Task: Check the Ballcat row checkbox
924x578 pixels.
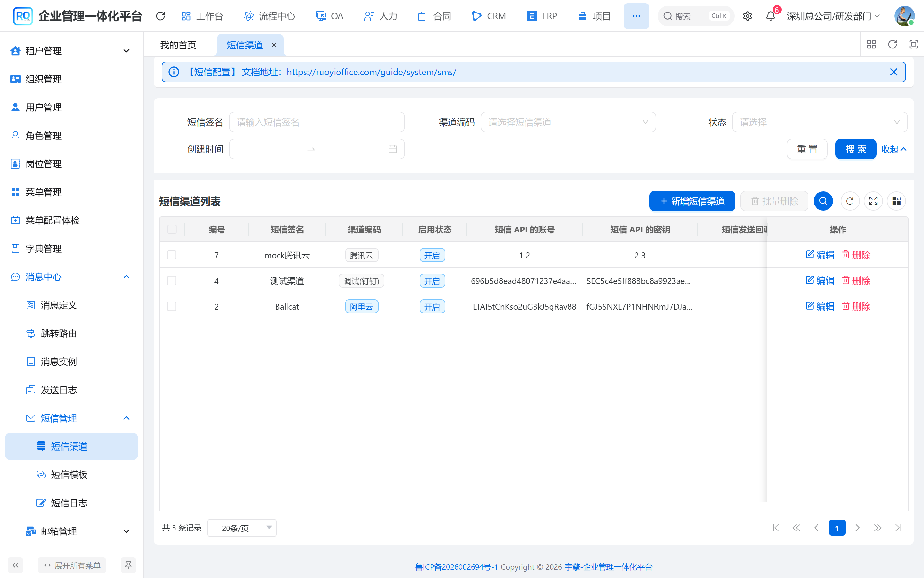Action: 172,306
